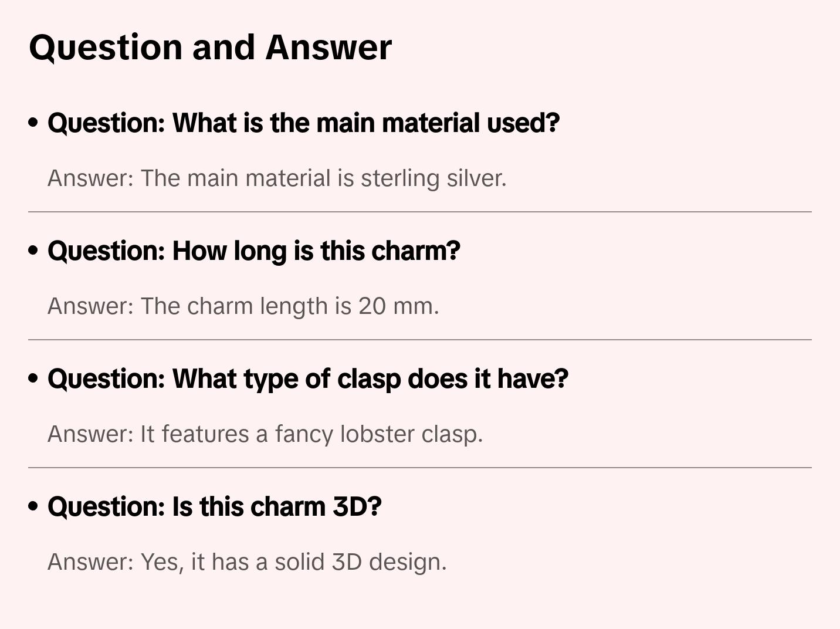Select the "Is this charm 3D?" question
The image size is (840, 629).
(214, 507)
